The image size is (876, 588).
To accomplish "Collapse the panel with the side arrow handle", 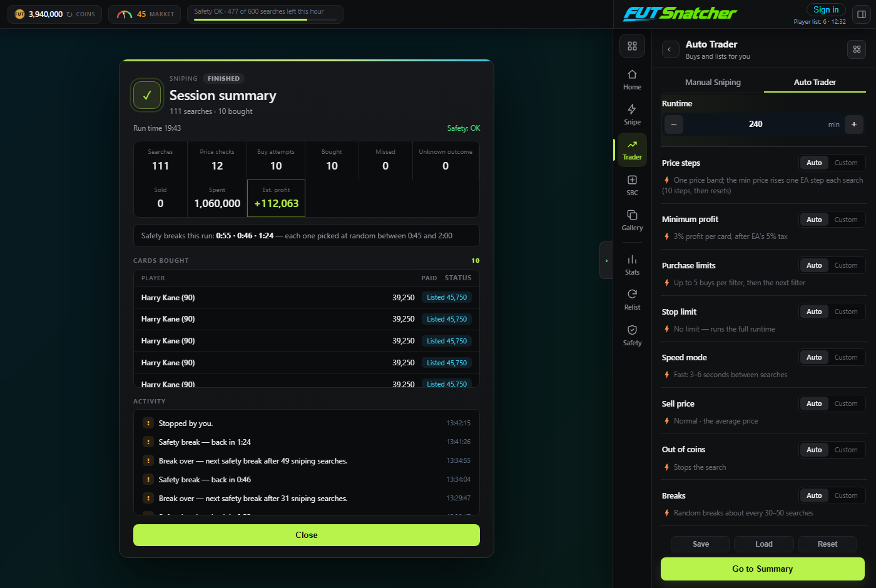I will point(606,260).
